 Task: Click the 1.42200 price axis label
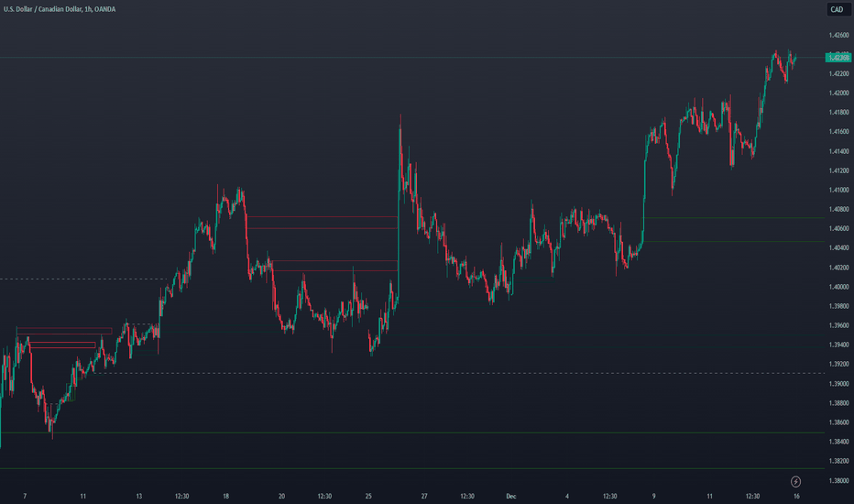838,74
